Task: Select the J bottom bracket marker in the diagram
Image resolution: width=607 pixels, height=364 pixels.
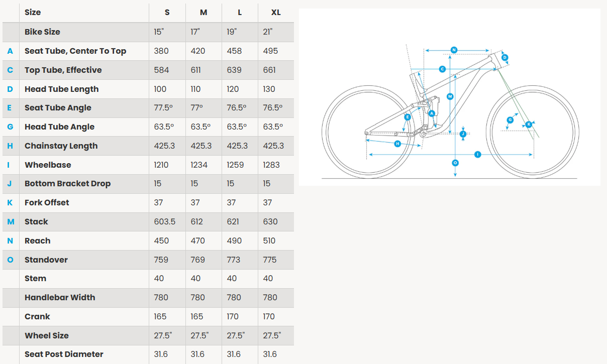Action: coord(463,134)
